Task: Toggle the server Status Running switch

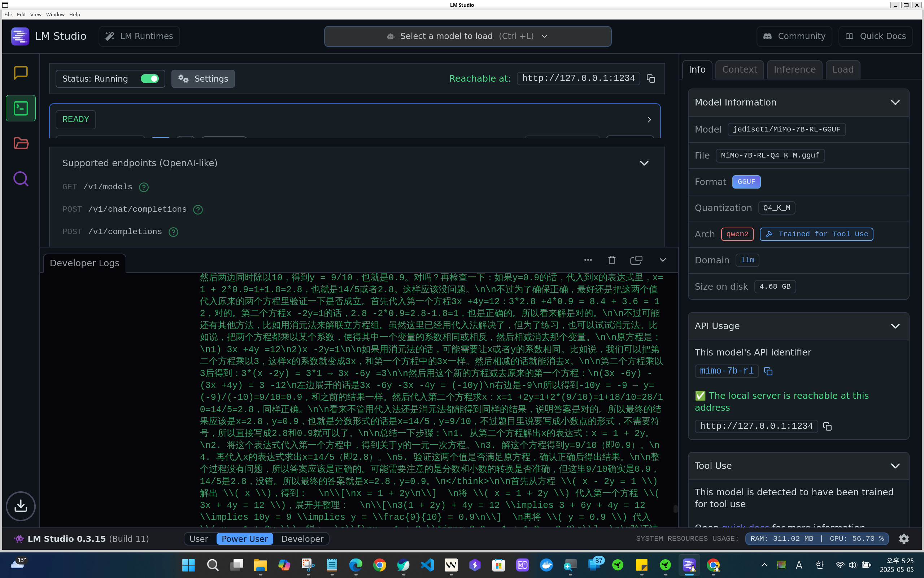Action: point(150,79)
